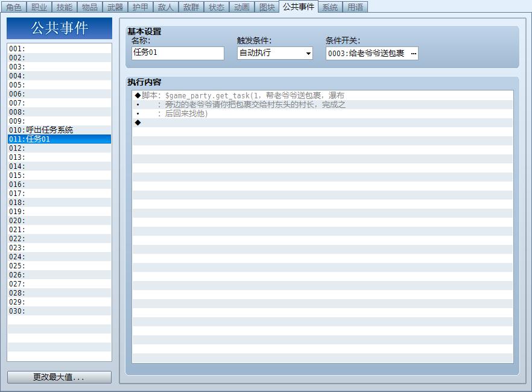Select common event row 028:
Image resolution: width=532 pixels, height=392 pixels.
click(59, 292)
